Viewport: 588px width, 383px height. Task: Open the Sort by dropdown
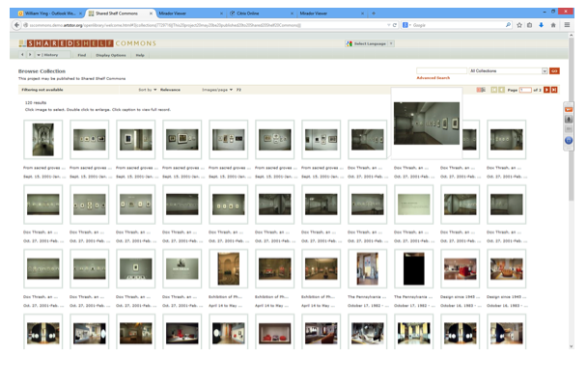tap(148, 90)
